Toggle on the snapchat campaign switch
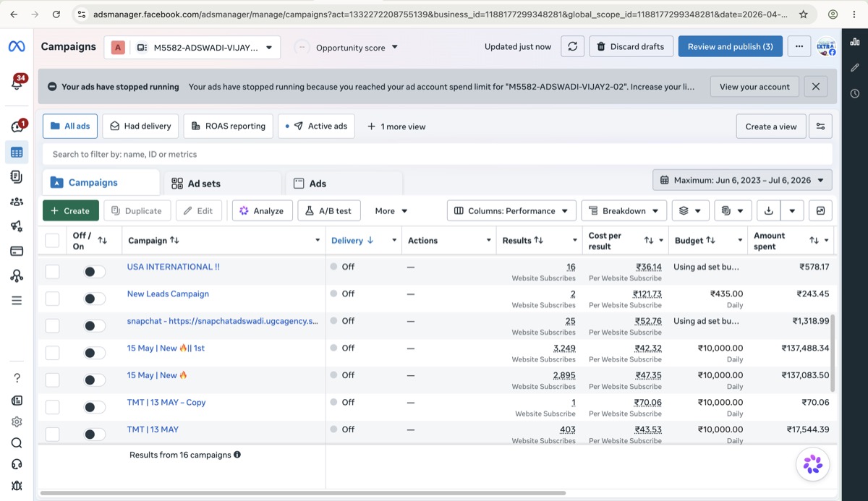The image size is (868, 501). click(94, 326)
